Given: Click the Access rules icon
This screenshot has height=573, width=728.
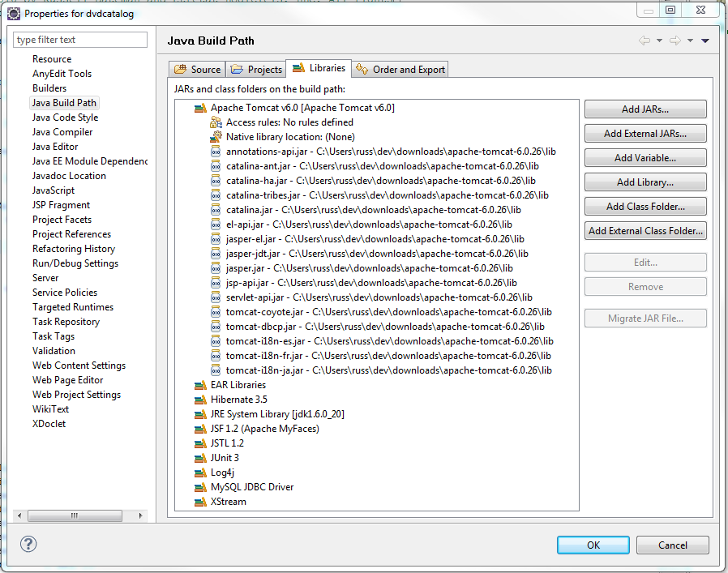Looking at the screenshot, I should [216, 122].
